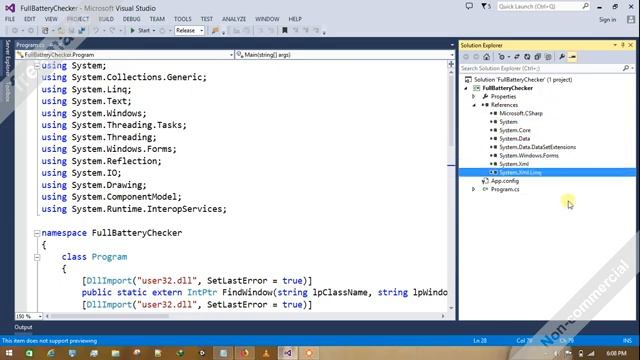Click the Sign in link
The width and height of the screenshot is (640, 360).
pyautogui.click(x=607, y=20)
